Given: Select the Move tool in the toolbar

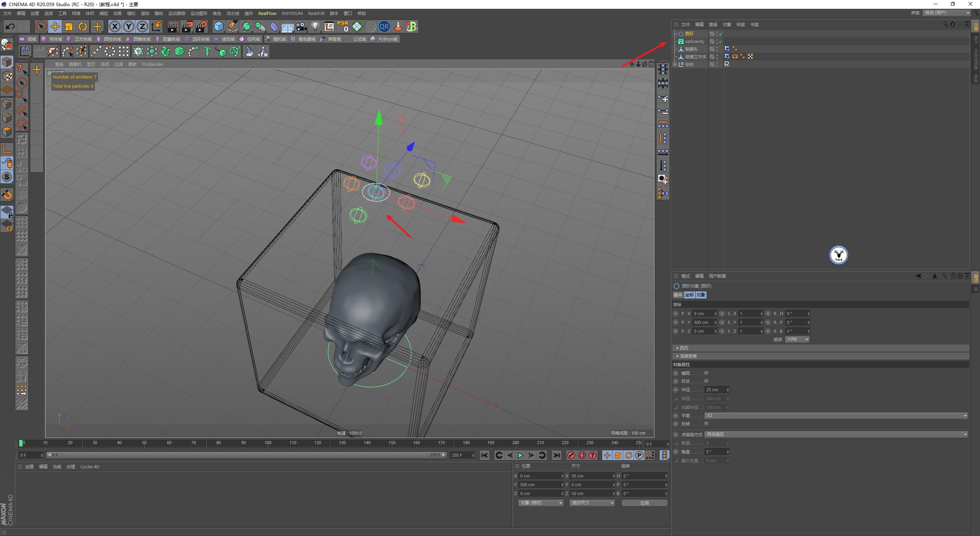Looking at the screenshot, I should tap(55, 26).
